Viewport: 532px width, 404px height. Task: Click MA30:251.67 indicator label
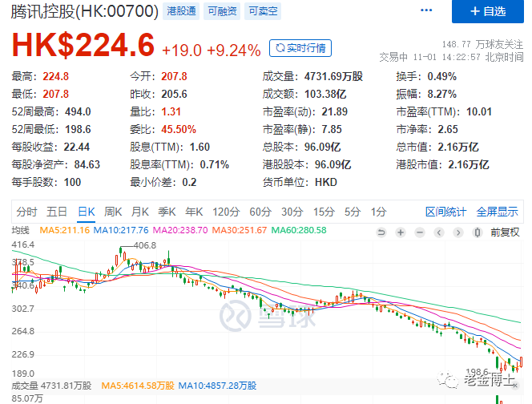point(240,230)
